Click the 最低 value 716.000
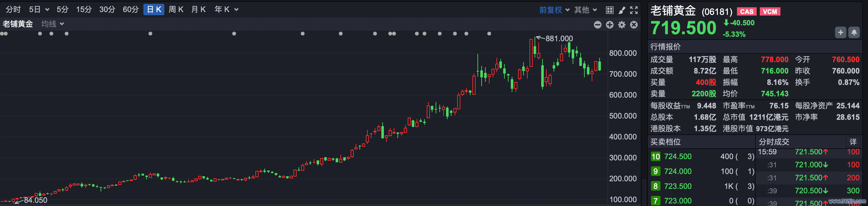This screenshot has width=868, height=206. point(775,71)
